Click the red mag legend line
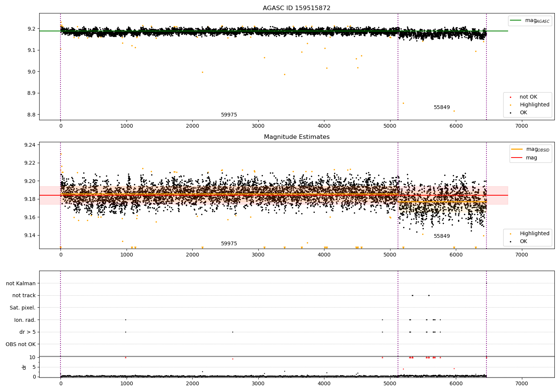The image size is (560, 392). pos(517,158)
